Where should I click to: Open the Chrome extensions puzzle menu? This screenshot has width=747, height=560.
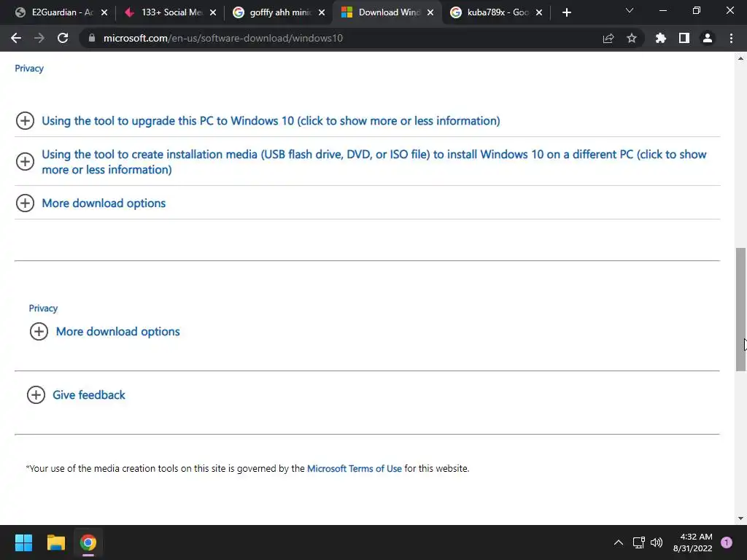pos(660,38)
